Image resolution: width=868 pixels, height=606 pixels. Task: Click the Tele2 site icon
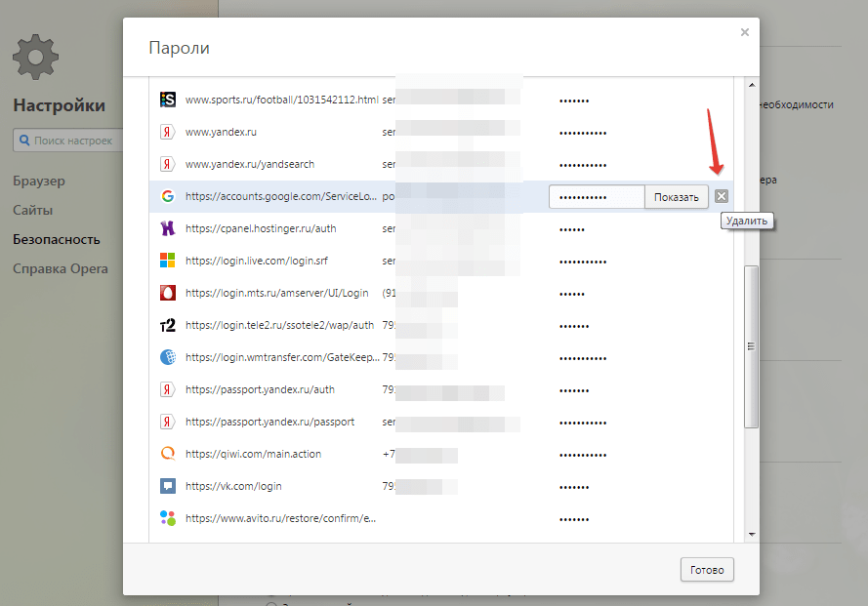point(167,325)
